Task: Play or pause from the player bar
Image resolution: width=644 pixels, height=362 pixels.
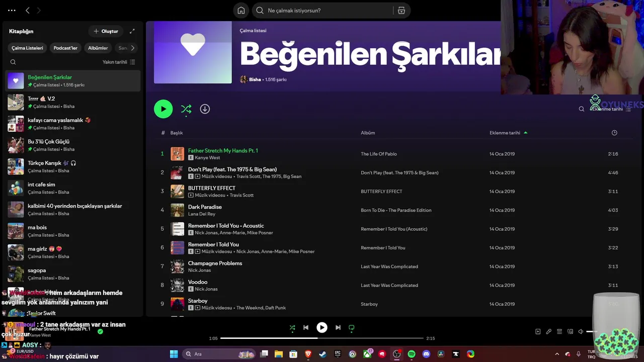Action: [322, 328]
